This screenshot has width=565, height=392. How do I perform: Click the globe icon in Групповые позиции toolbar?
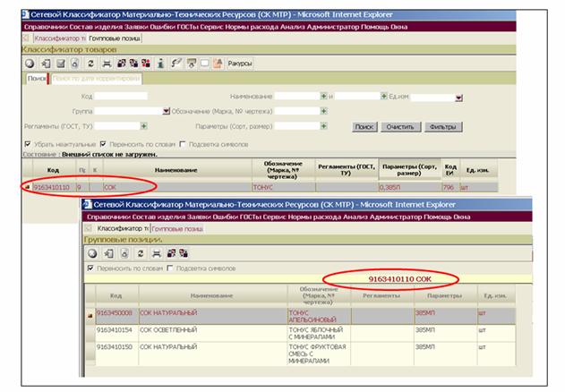tap(92, 253)
